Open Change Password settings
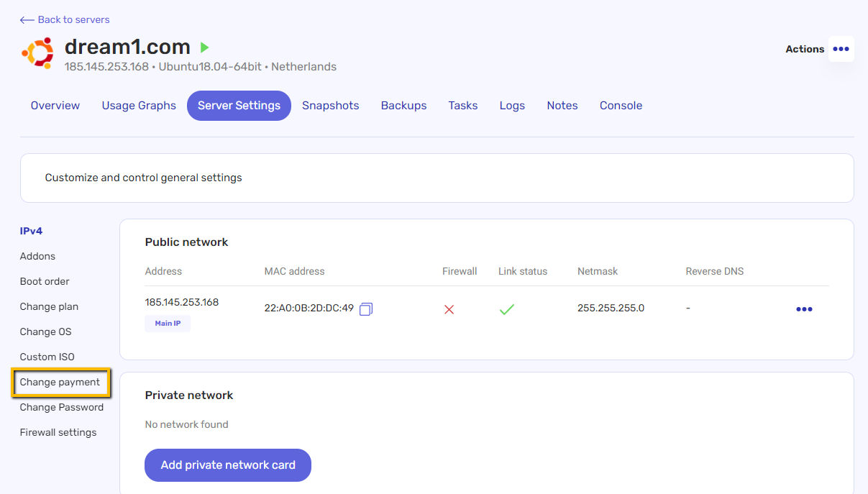Image resolution: width=868 pixels, height=494 pixels. [62, 407]
